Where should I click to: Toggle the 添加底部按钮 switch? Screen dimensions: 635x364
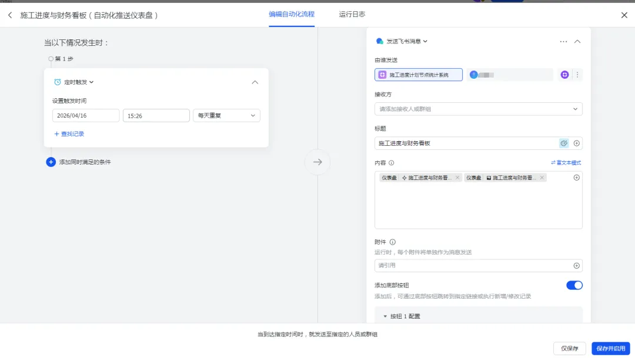[x=574, y=285]
